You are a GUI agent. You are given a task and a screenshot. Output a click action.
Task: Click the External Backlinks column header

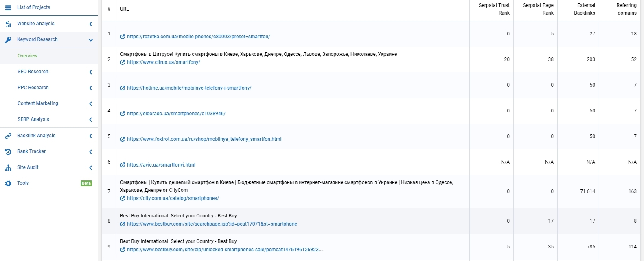coord(585,9)
